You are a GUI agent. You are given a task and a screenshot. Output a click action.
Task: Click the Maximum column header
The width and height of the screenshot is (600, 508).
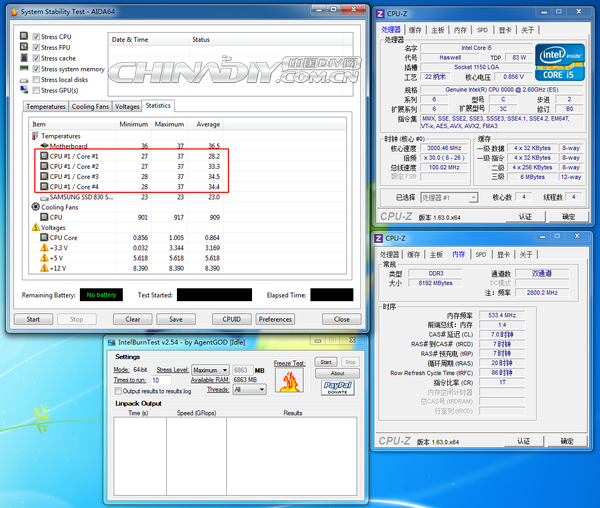pos(169,124)
